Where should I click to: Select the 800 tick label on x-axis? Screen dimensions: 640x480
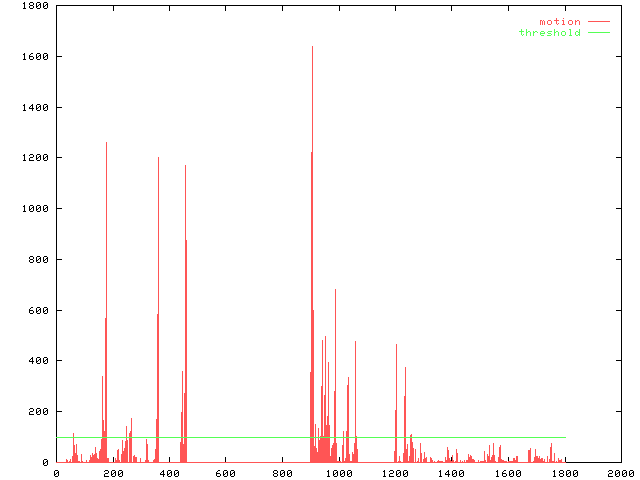282,473
